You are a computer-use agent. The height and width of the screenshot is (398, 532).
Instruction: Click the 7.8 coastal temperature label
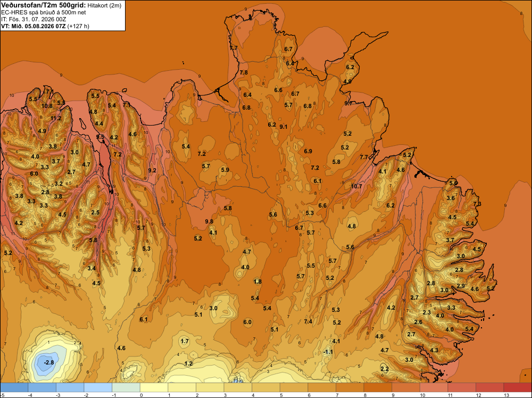click(244, 72)
